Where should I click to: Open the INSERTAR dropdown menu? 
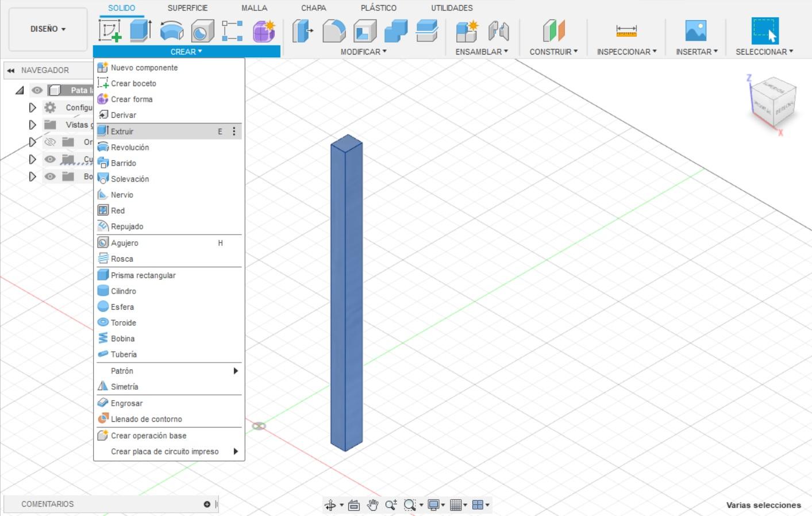pos(696,52)
